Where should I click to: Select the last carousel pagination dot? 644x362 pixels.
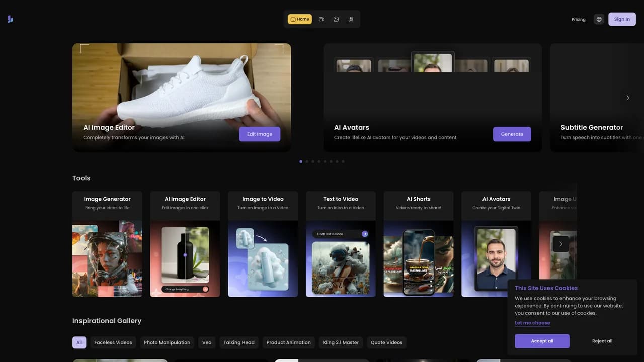click(x=343, y=161)
